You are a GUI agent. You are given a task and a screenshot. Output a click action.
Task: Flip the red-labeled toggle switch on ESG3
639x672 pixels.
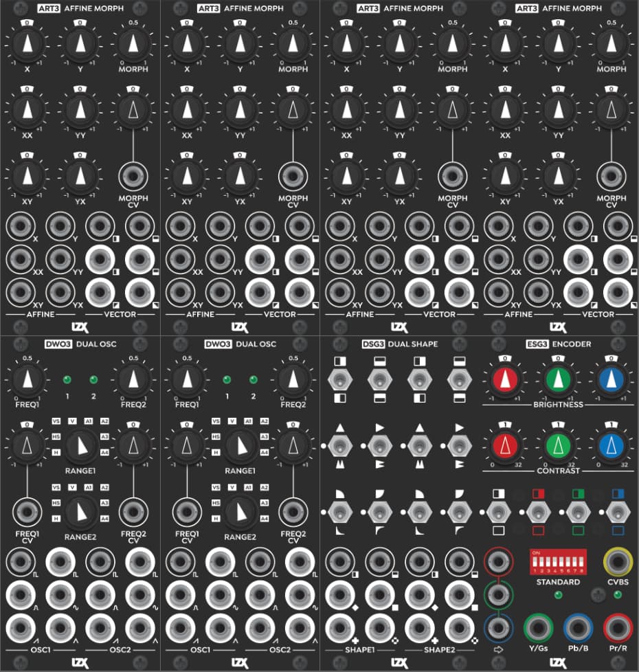[538, 512]
